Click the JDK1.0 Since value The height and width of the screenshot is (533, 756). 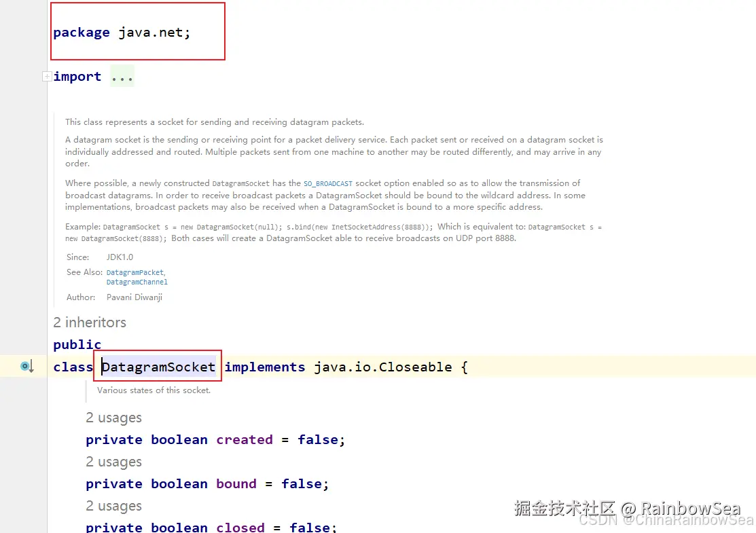[x=120, y=257]
